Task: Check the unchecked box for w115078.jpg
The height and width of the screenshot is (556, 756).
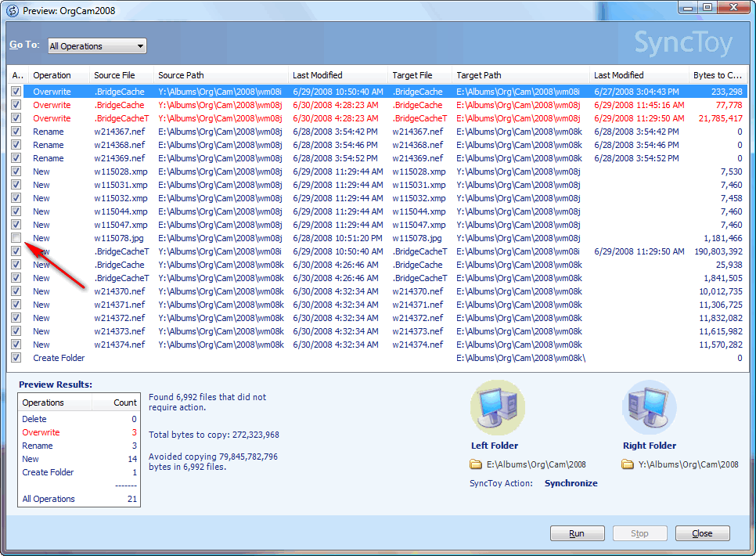Action: [x=16, y=238]
